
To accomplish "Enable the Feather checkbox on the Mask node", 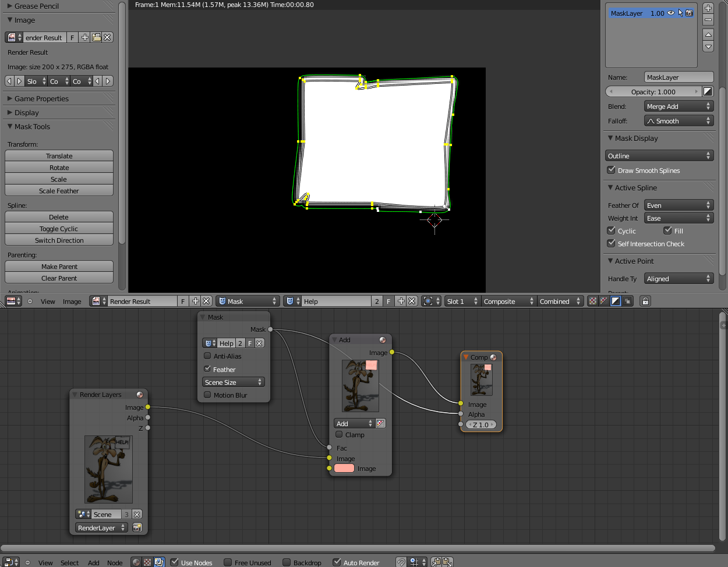I will 207,369.
